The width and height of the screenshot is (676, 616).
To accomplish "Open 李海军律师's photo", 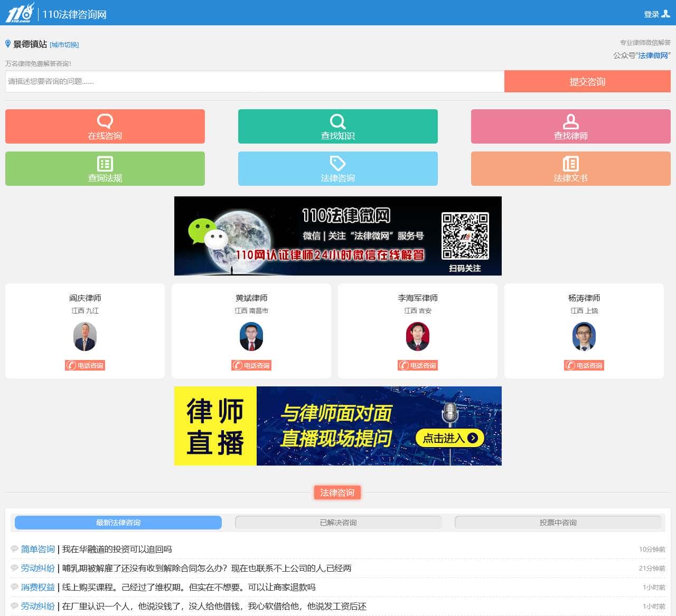I will [x=418, y=337].
